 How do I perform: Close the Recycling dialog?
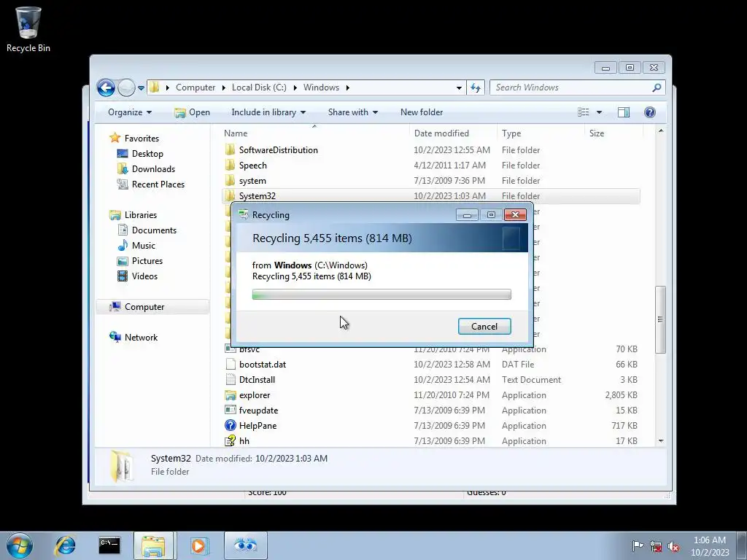tap(515, 215)
